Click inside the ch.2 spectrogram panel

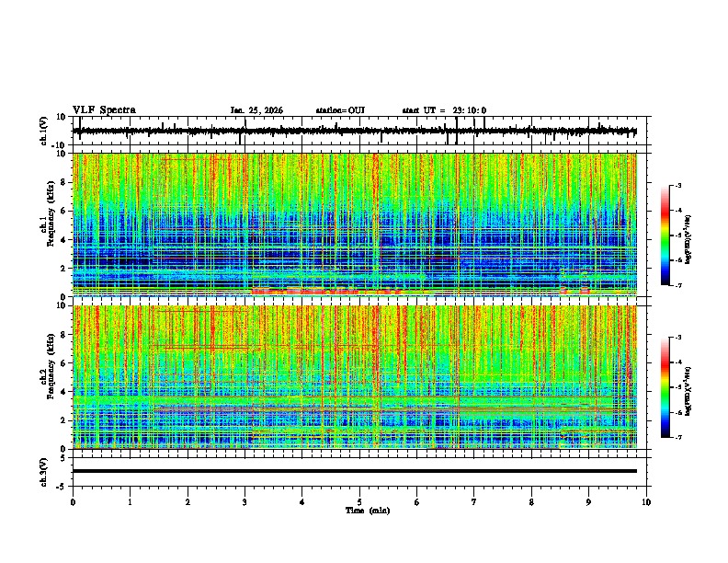click(x=354, y=377)
